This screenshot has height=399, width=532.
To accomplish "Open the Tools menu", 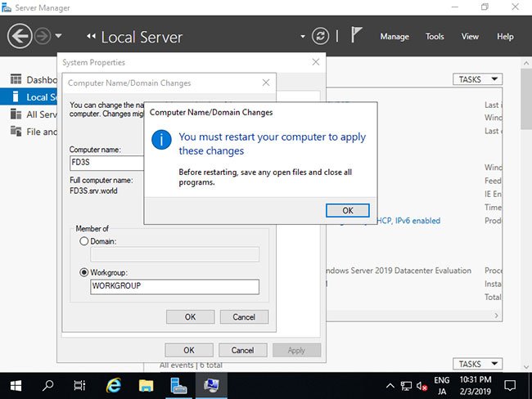I will (x=435, y=36).
